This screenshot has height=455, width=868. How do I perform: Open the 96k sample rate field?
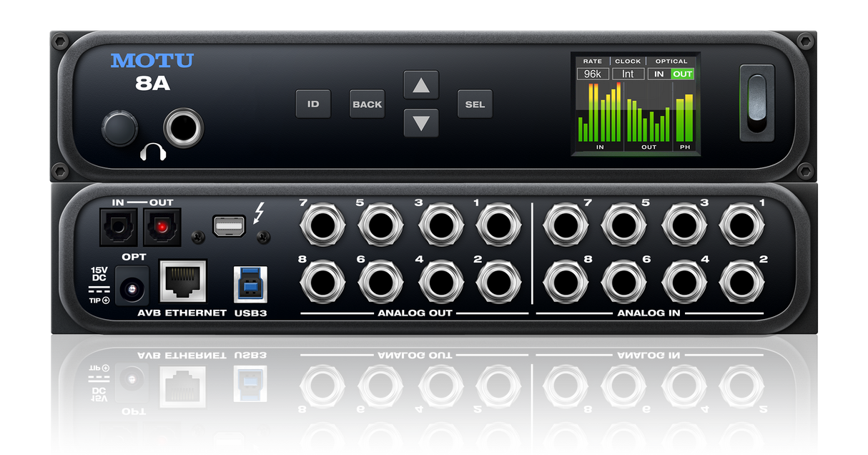(x=593, y=74)
